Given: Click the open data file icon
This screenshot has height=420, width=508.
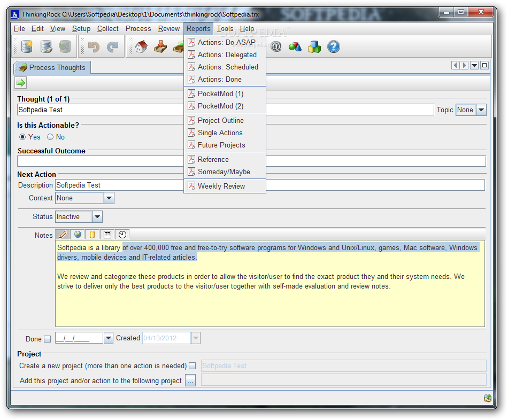Looking at the screenshot, I should [46, 46].
